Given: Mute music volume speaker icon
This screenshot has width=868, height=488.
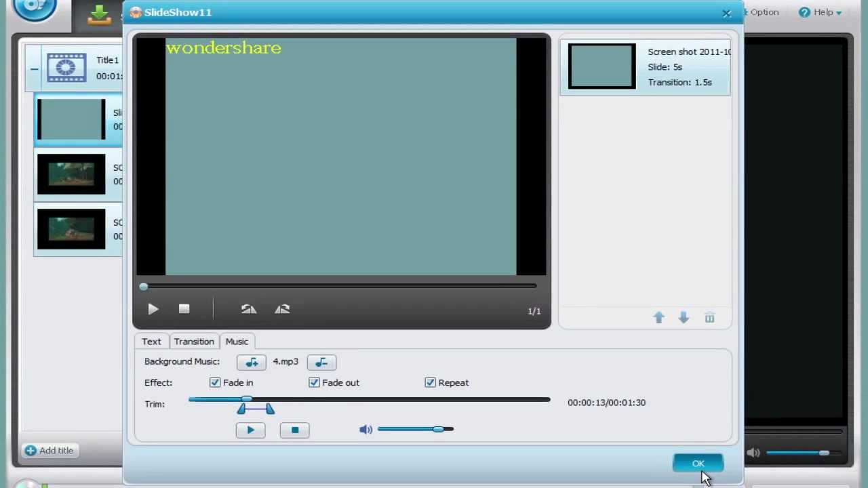Looking at the screenshot, I should [366, 429].
